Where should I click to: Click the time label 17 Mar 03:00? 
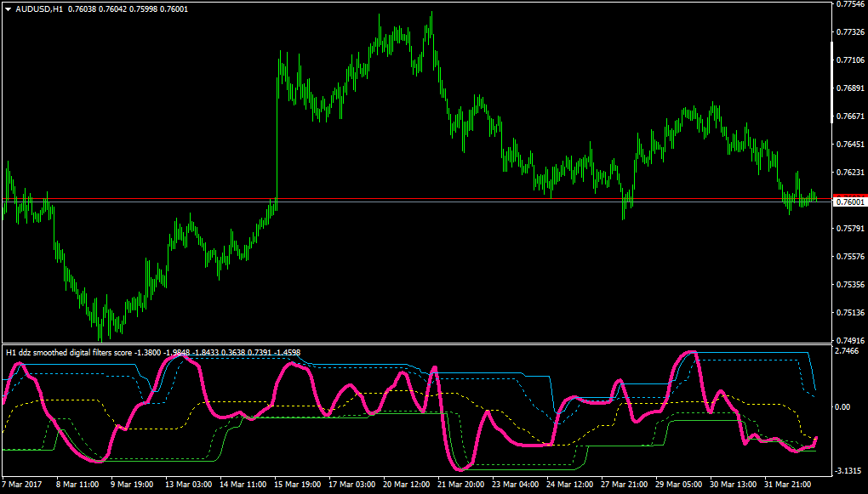[x=351, y=484]
